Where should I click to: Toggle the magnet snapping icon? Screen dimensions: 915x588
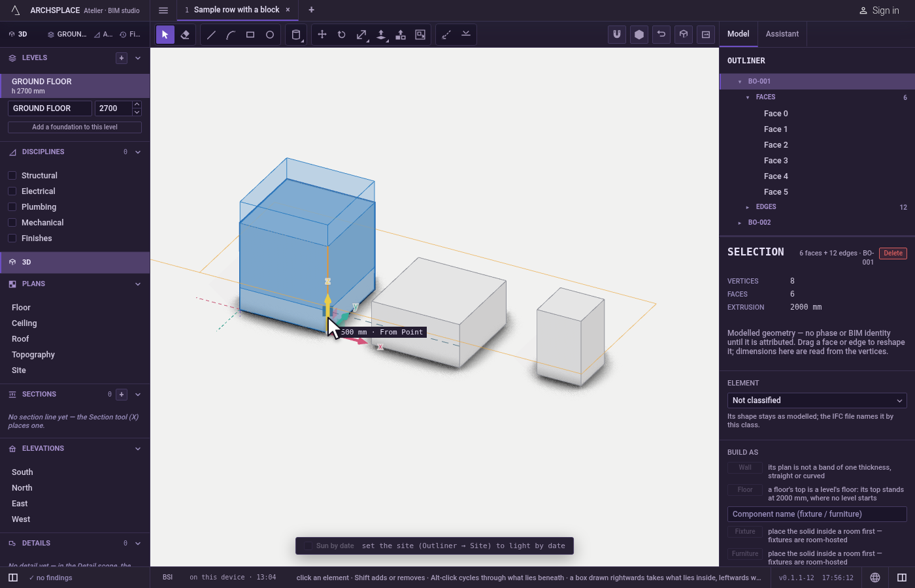617,35
